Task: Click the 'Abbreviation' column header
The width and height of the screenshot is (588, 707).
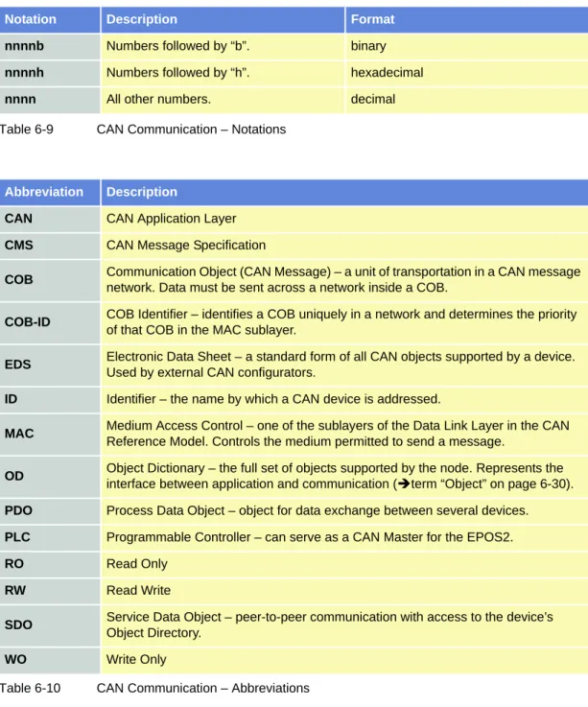Action: coord(50,193)
